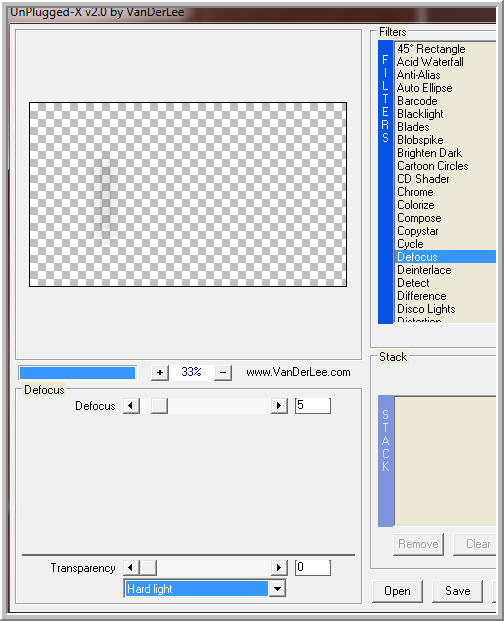Image resolution: width=504 pixels, height=621 pixels.
Task: Click Clear in the Stack panel
Action: click(x=476, y=545)
